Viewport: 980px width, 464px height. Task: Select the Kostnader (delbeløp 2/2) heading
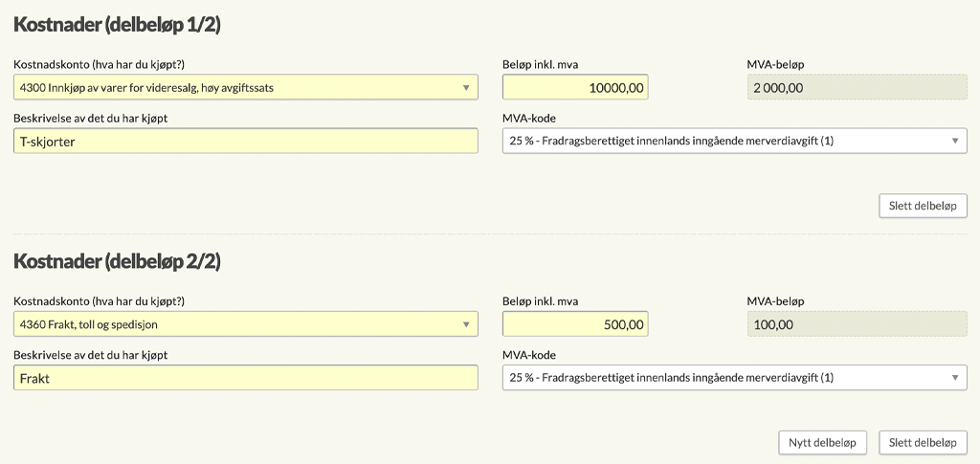click(117, 262)
